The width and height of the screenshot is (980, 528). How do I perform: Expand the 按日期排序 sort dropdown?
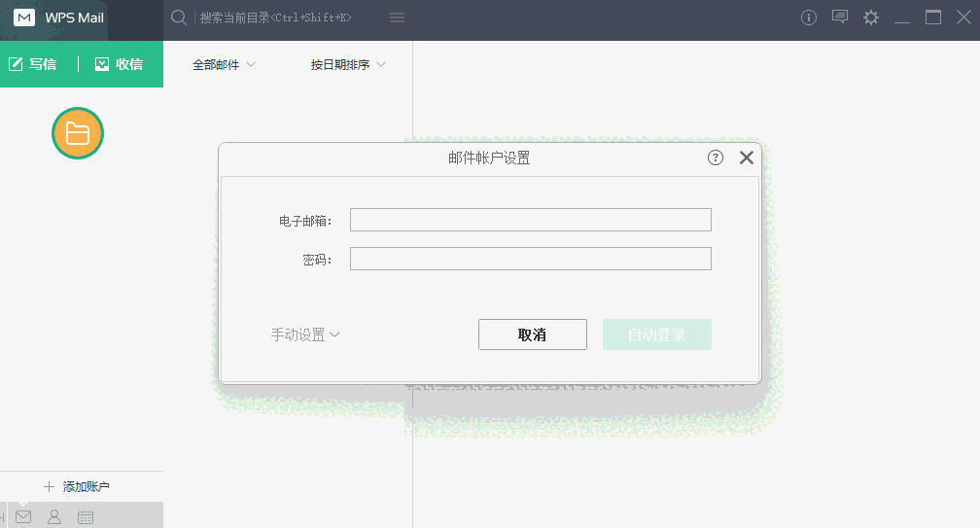tap(348, 64)
